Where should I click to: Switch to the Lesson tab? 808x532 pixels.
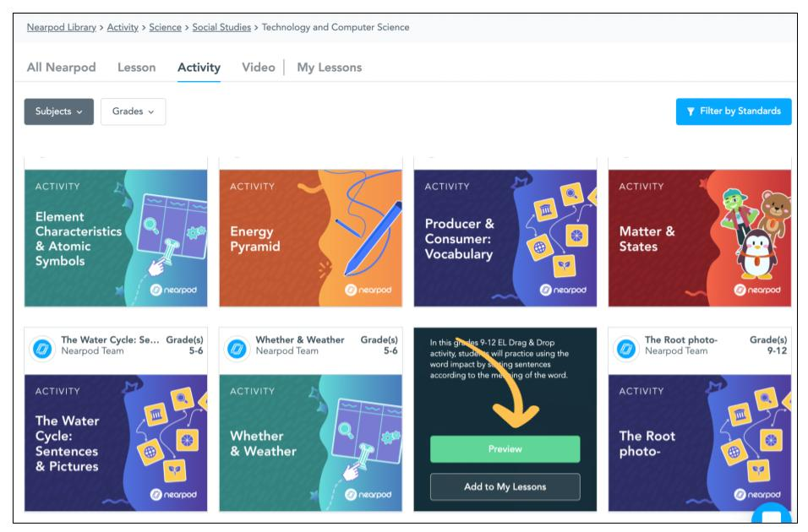tap(137, 68)
